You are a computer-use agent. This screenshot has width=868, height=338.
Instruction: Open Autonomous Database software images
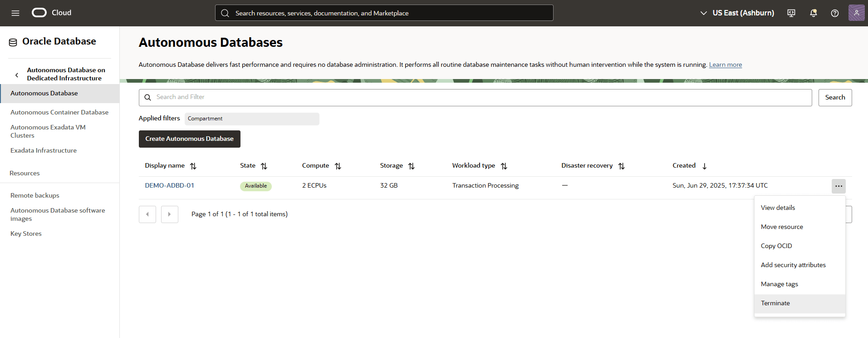pos(58,214)
